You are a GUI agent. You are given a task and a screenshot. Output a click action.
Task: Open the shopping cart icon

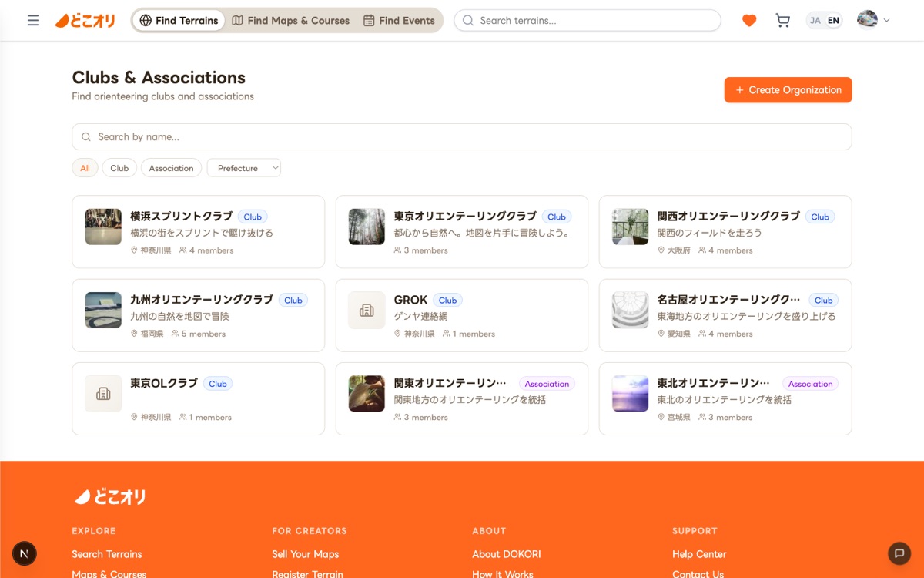(782, 20)
